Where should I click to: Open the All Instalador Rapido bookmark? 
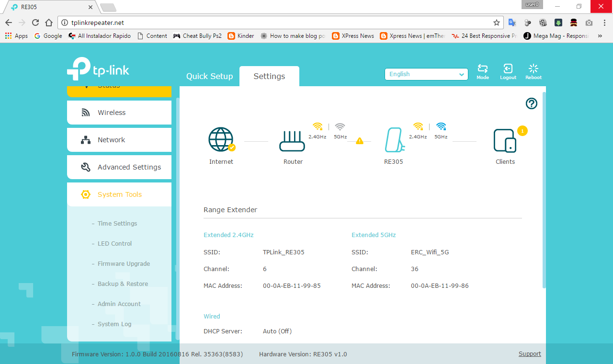[x=100, y=36]
